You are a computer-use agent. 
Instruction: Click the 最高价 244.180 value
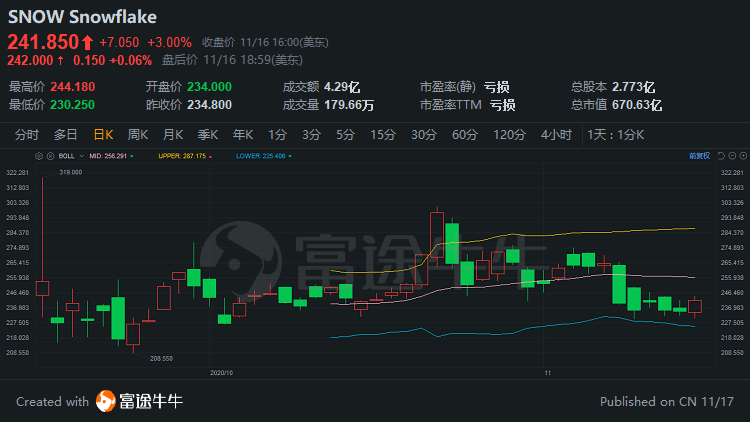(x=73, y=87)
